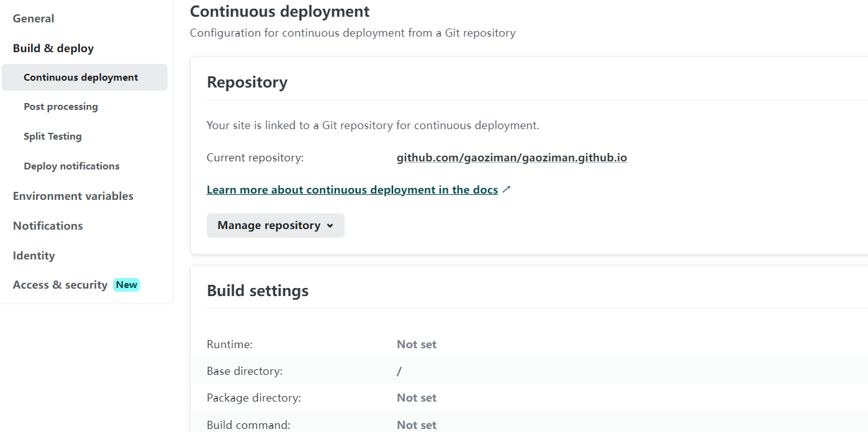Viewport: 868px width, 432px height.
Task: Open Access & security settings
Action: pyautogui.click(x=60, y=285)
